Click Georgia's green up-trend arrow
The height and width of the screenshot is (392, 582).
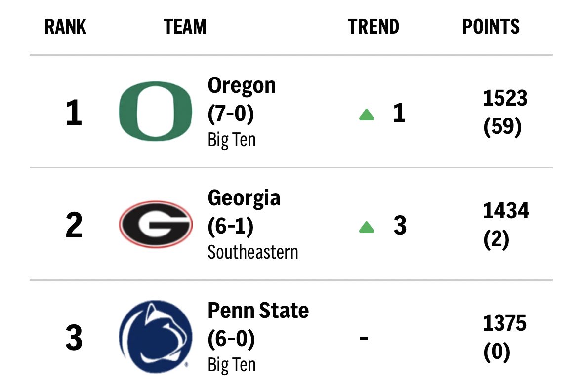(x=367, y=227)
